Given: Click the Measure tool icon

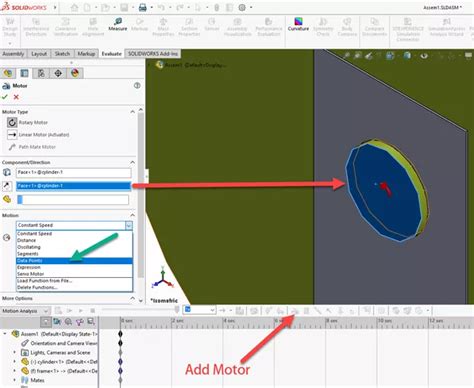Looking at the screenshot, I should pyautogui.click(x=118, y=21).
